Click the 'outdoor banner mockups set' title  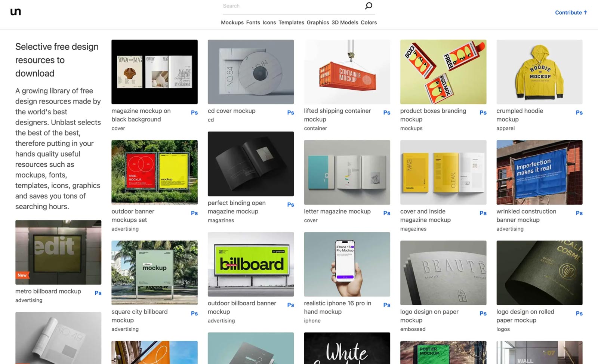[133, 216]
